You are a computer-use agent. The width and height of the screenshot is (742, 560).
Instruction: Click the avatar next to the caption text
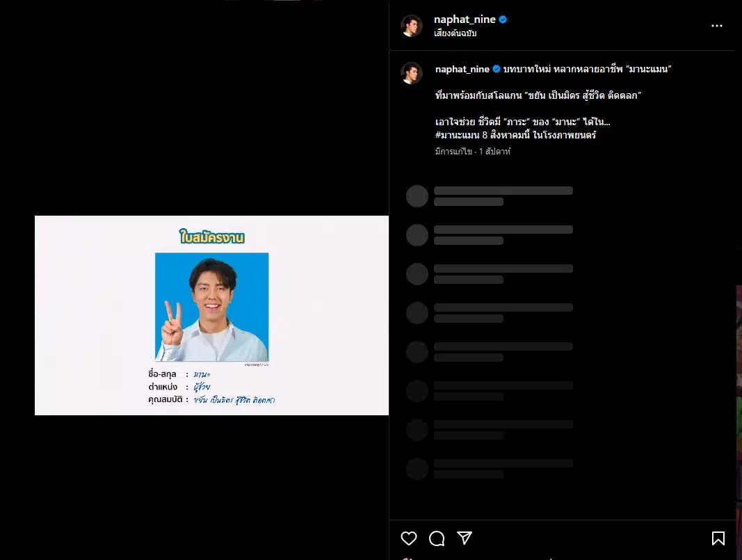412,74
